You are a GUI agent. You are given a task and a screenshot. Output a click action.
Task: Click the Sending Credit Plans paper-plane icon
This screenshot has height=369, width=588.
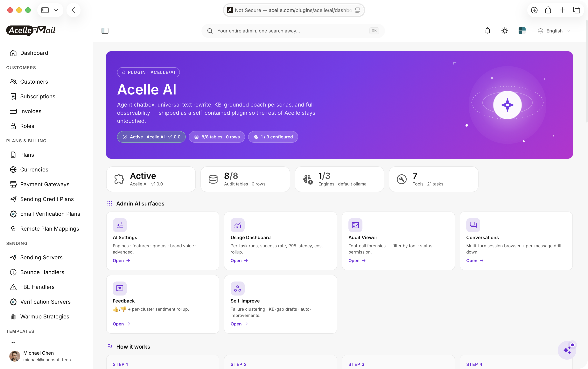(x=13, y=199)
